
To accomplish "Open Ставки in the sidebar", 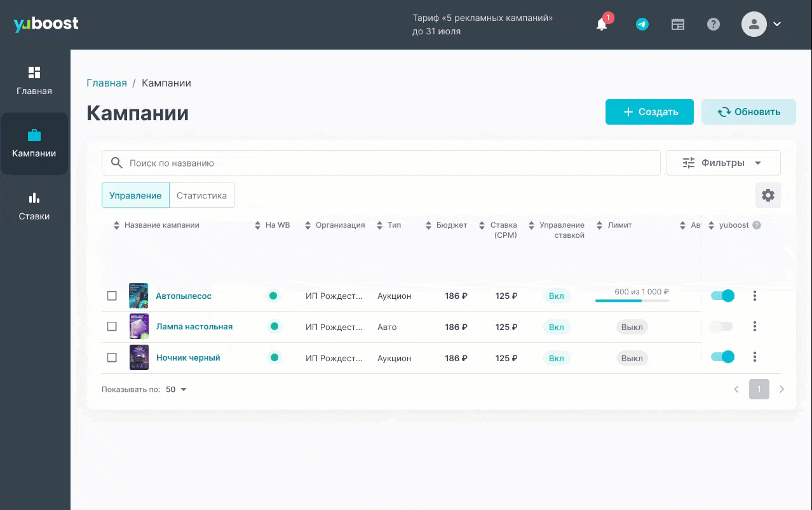I will (34, 207).
